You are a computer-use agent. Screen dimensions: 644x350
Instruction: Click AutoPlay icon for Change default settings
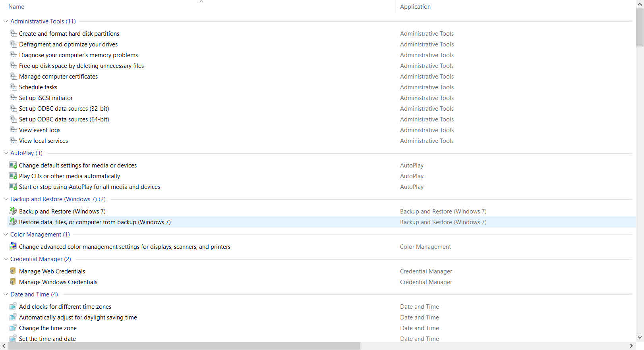pyautogui.click(x=13, y=165)
